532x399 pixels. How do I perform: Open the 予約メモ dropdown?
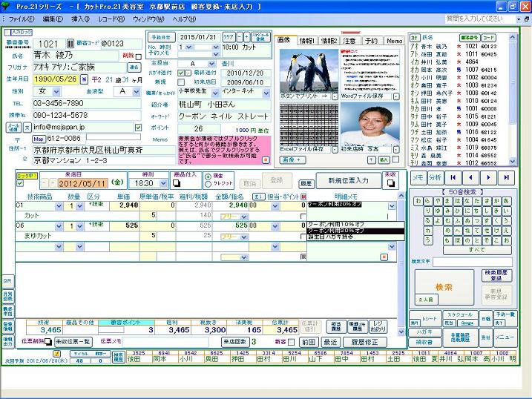(x=215, y=54)
